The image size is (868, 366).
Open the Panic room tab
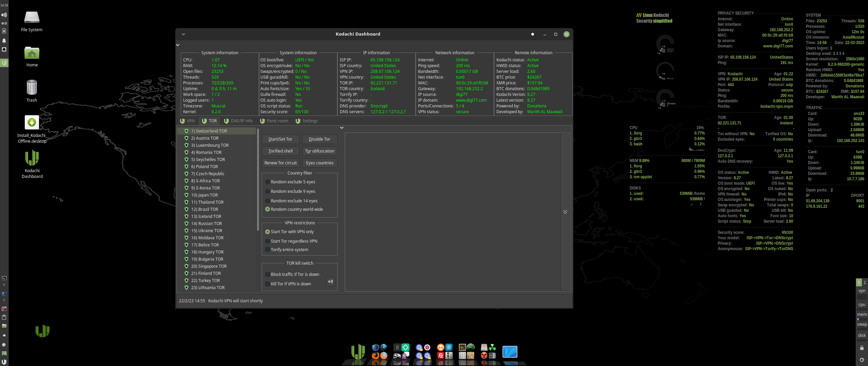pos(274,121)
